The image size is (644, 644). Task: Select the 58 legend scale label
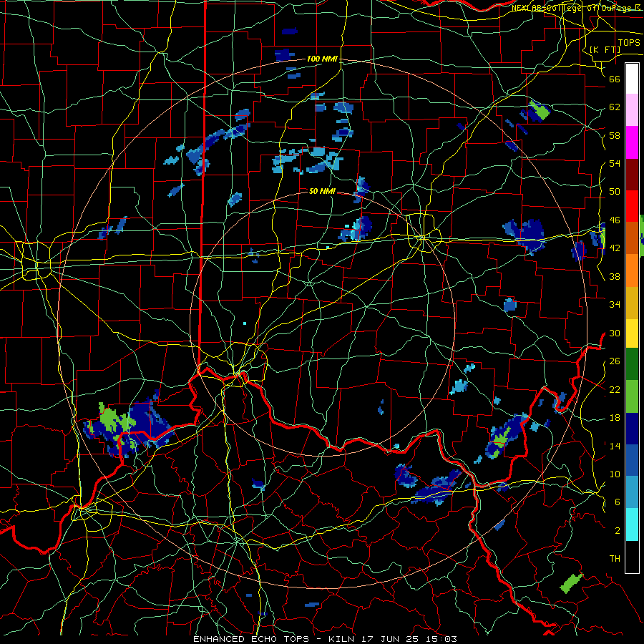[615, 135]
